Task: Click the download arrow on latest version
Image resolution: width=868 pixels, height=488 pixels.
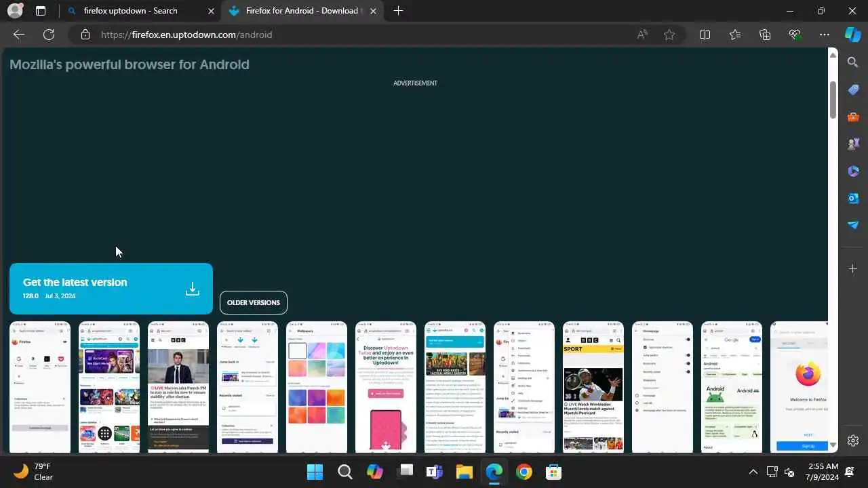Action: (x=193, y=289)
